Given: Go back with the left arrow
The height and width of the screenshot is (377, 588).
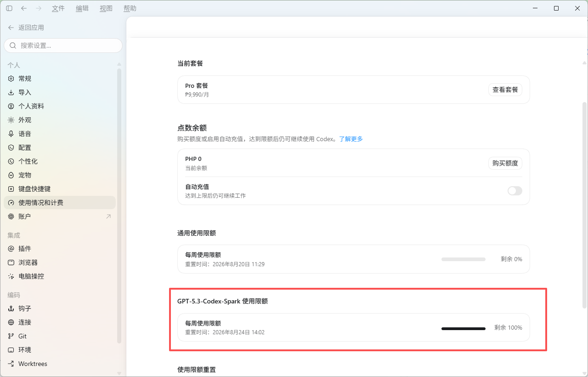Looking at the screenshot, I should pos(24,8).
